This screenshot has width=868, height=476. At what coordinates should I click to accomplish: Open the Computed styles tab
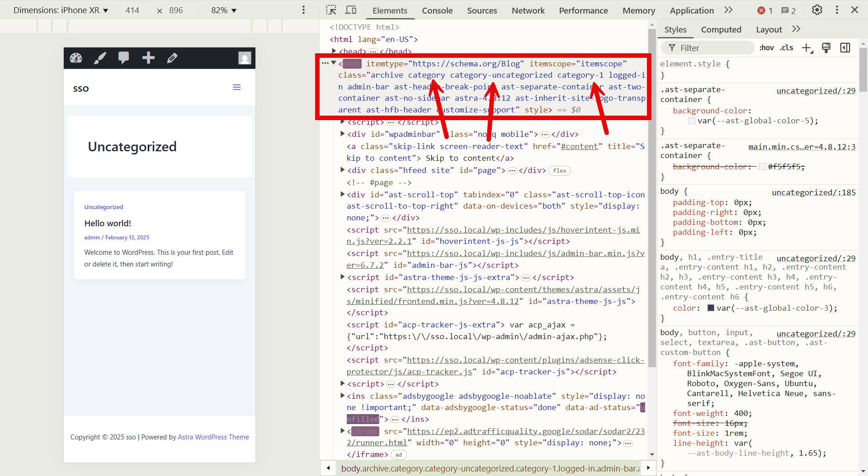pos(721,29)
